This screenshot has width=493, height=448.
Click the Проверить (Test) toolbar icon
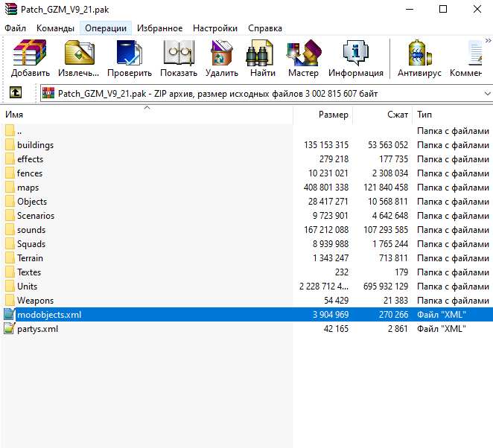click(x=130, y=53)
